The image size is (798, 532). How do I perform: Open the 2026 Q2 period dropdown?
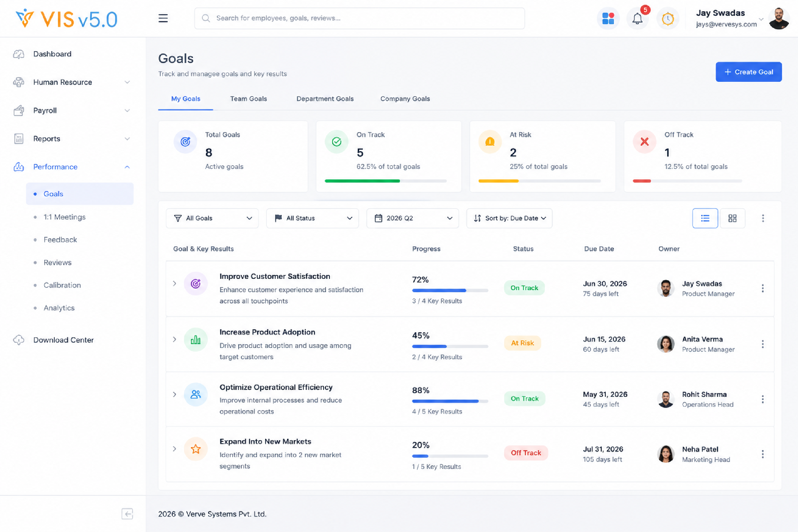pos(413,218)
